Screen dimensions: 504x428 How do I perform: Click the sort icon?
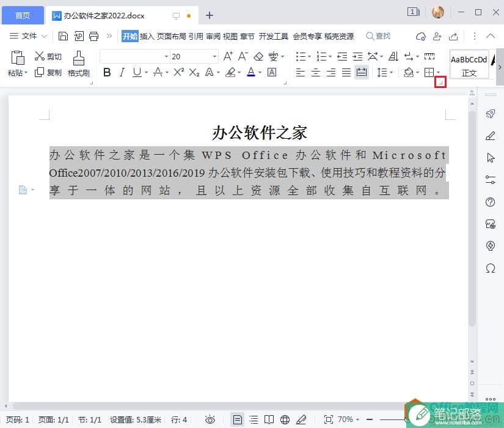point(393,57)
